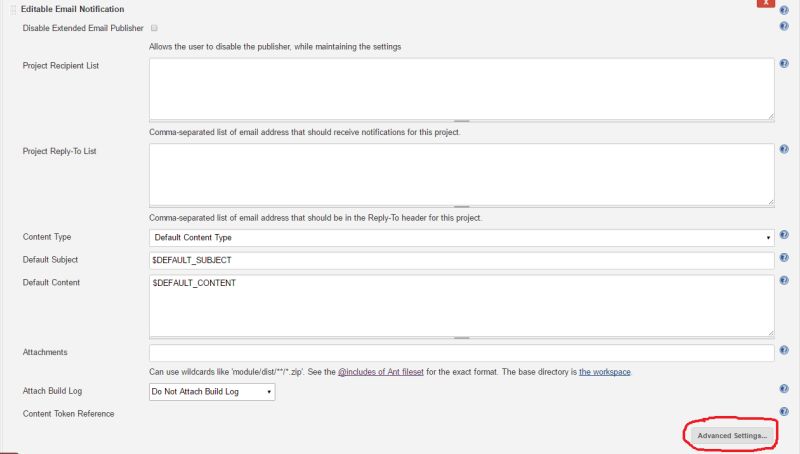Follow the workspace link
800x454 pixels.
605,372
